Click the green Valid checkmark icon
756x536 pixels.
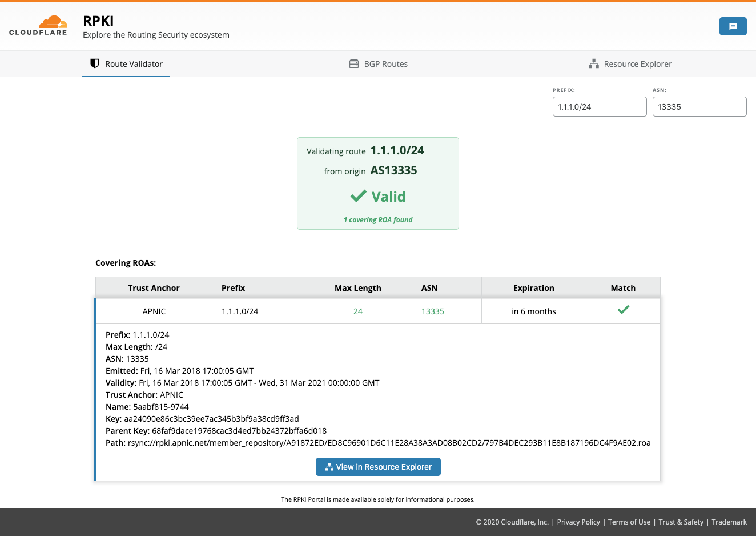(359, 197)
